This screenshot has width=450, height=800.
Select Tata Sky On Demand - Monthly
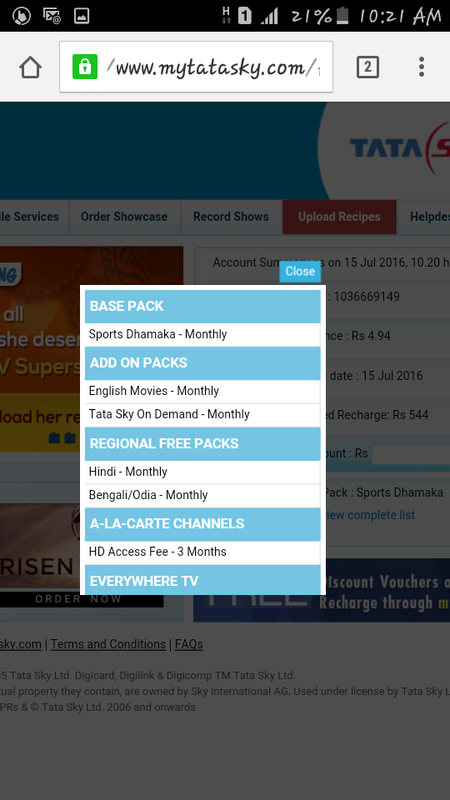[x=203, y=414]
